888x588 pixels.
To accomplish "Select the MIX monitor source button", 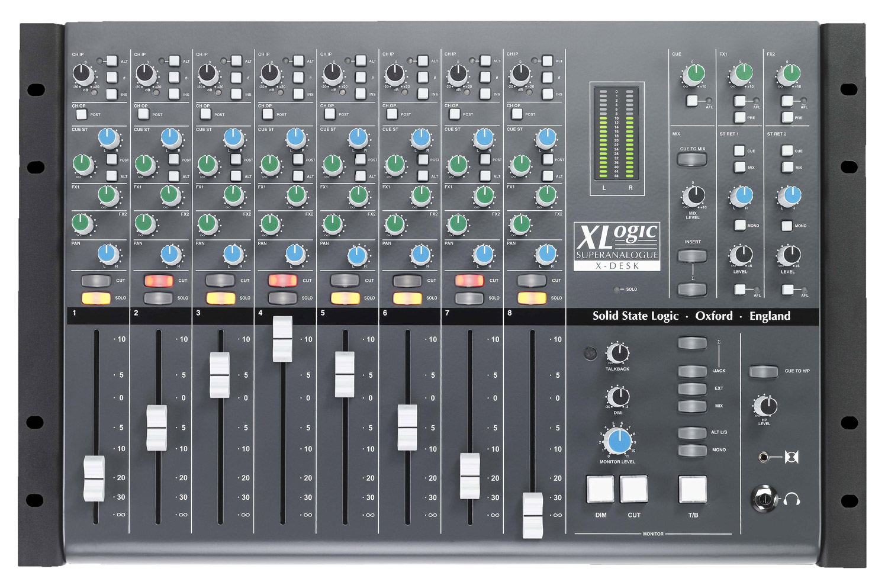I will tap(692, 406).
